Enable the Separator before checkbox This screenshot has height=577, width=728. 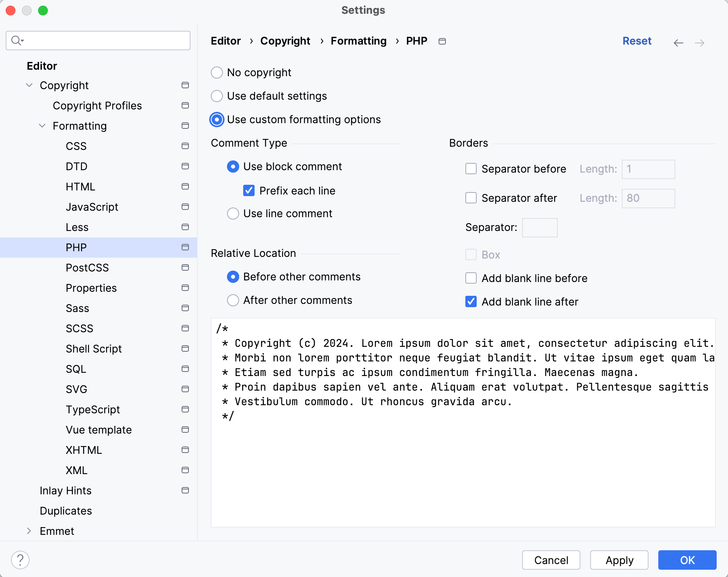click(471, 169)
